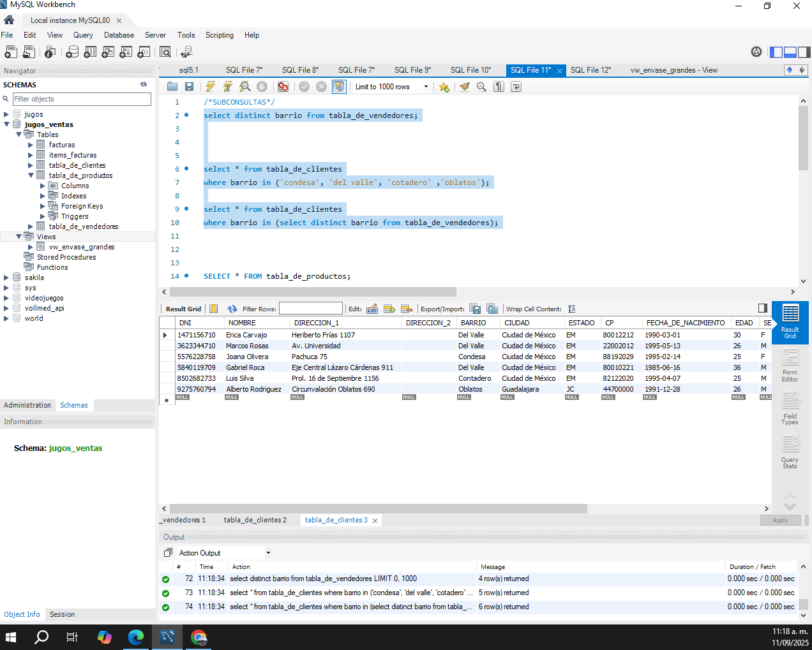This screenshot has height=650, width=812.
Task: Create a new function in active schema
Action: (x=144, y=52)
